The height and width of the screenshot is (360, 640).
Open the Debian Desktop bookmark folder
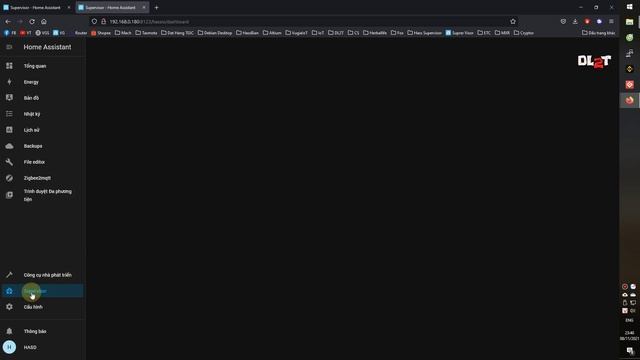point(215,33)
